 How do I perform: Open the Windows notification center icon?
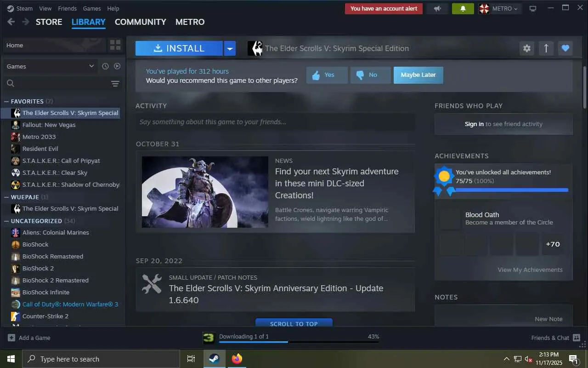coord(573,359)
